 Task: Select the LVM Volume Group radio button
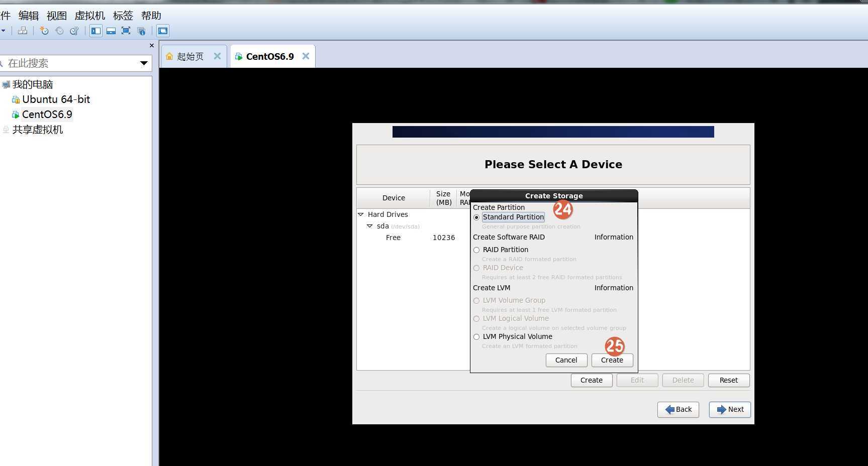point(476,301)
